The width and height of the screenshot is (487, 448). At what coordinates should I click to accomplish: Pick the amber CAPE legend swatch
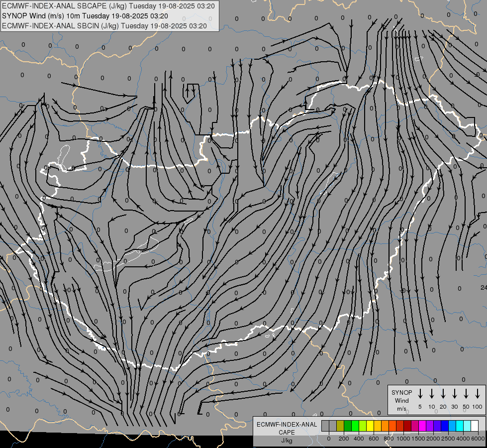(x=378, y=426)
